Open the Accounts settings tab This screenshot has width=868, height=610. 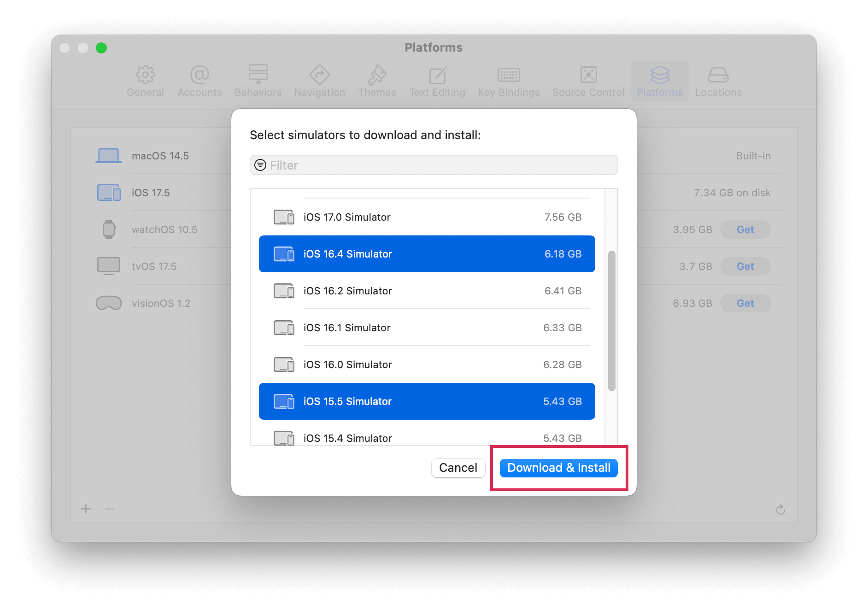pos(199,82)
